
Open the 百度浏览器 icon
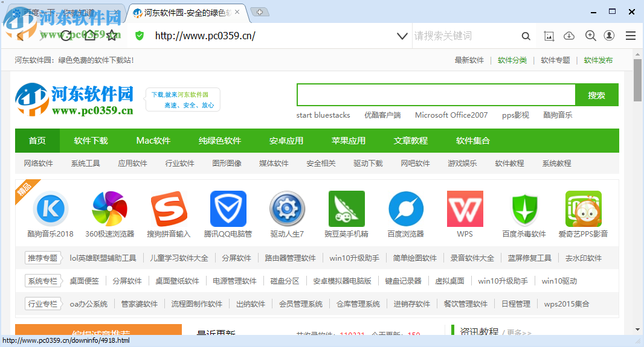click(406, 209)
